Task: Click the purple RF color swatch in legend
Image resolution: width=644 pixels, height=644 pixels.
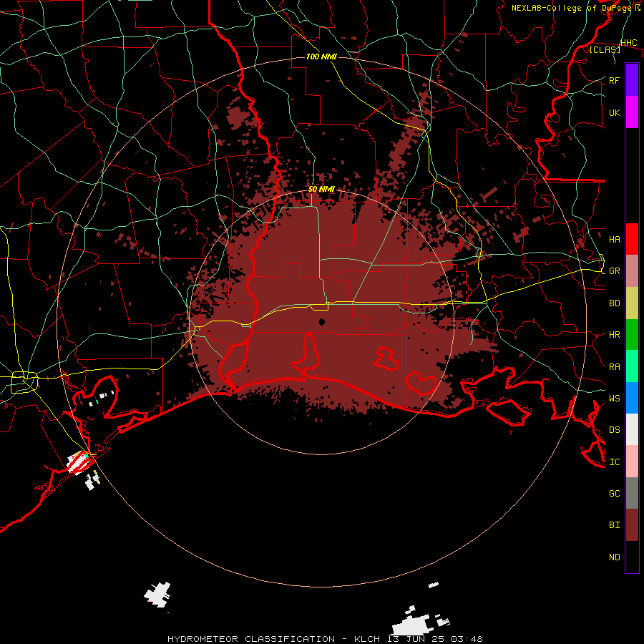Action: tap(632, 80)
